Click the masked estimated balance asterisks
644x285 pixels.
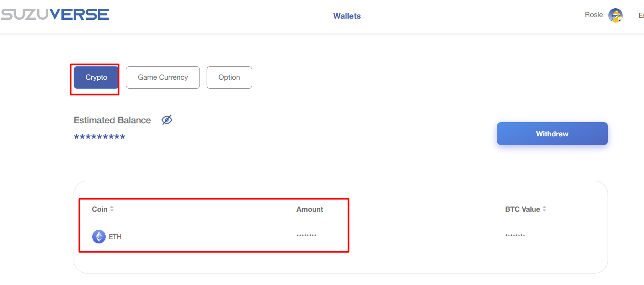tap(99, 137)
